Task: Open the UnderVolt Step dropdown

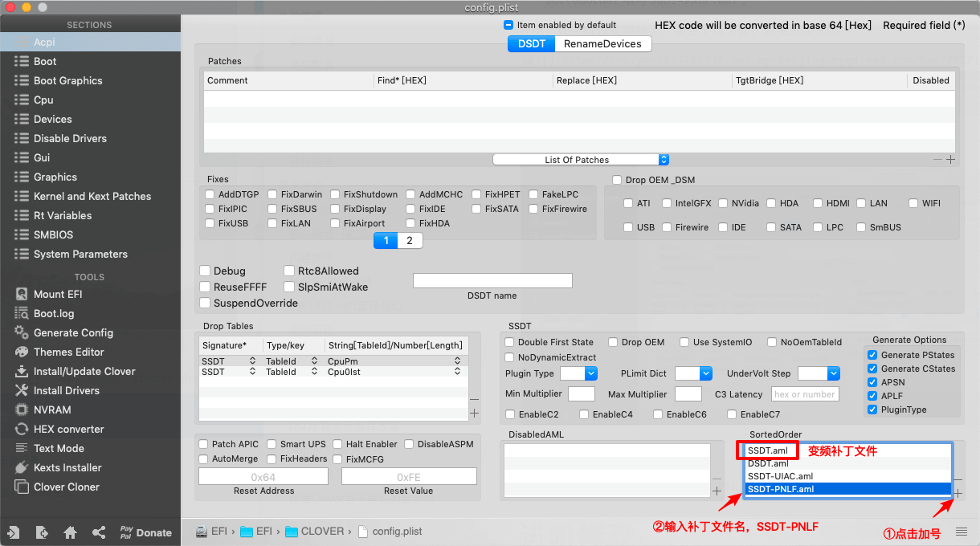Action: [819, 373]
